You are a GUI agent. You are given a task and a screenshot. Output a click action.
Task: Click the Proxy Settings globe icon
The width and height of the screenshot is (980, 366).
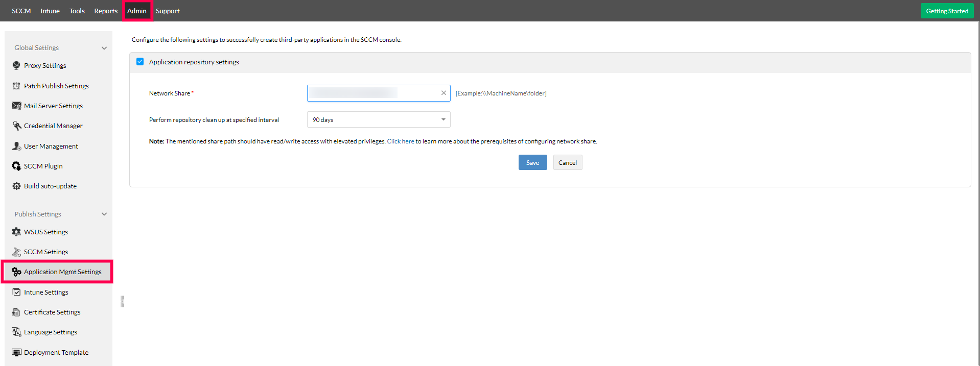(16, 65)
